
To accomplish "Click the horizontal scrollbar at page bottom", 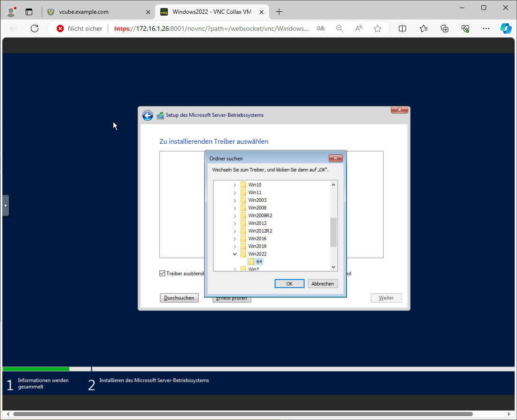I will (243, 414).
